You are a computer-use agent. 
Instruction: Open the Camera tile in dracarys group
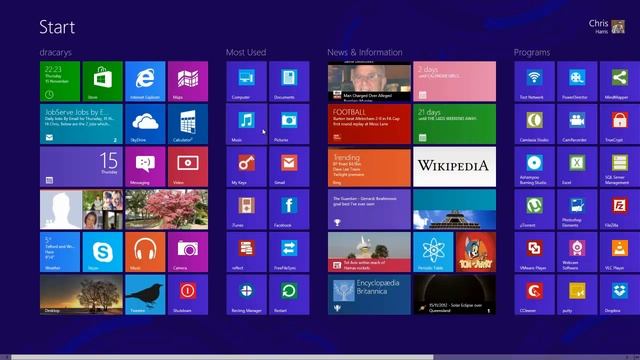pos(188,252)
